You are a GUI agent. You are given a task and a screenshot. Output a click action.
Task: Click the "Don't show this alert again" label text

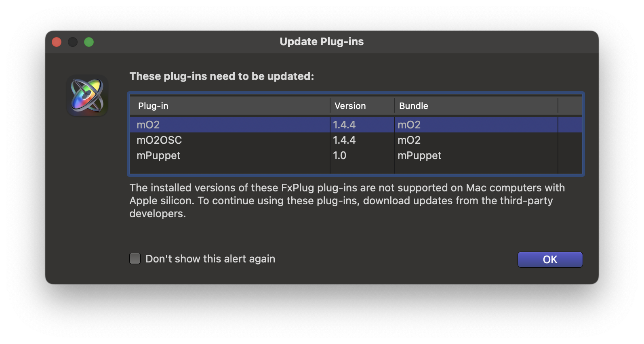coord(210,259)
